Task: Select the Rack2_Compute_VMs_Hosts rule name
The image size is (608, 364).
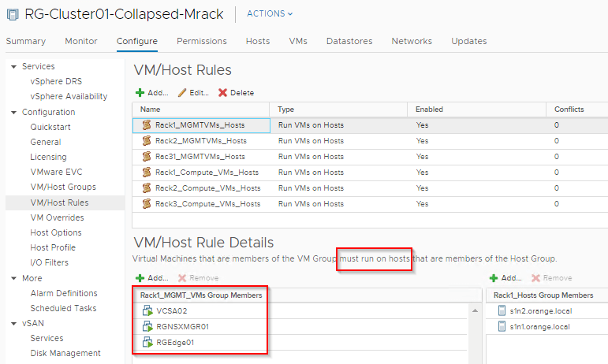Action: [x=208, y=188]
